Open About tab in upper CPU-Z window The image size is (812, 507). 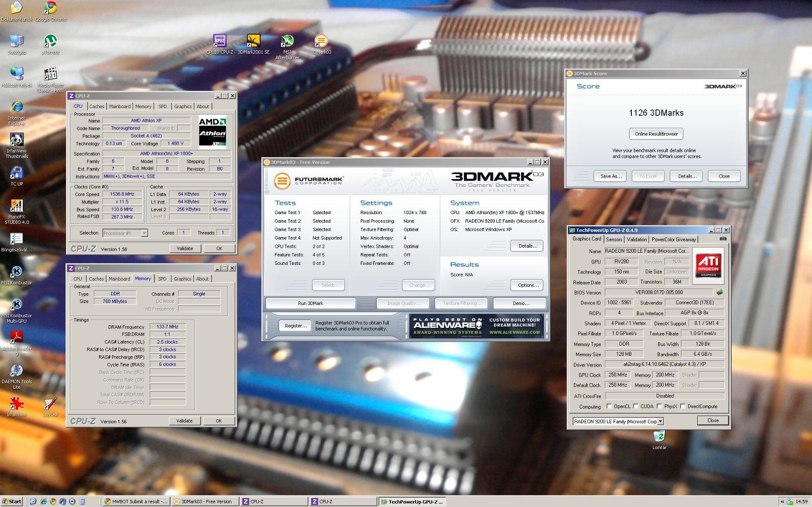click(203, 107)
